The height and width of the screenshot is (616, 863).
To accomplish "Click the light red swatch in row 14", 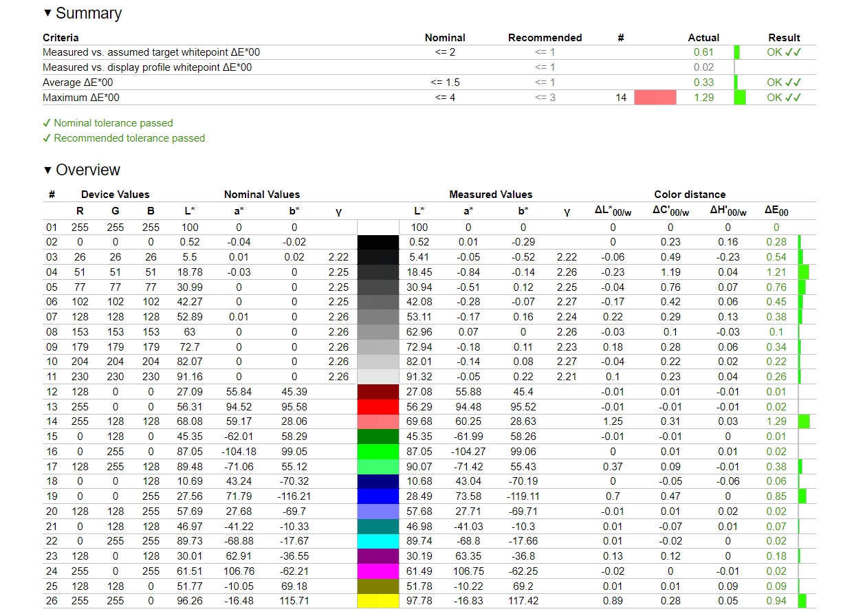I will pos(378,422).
